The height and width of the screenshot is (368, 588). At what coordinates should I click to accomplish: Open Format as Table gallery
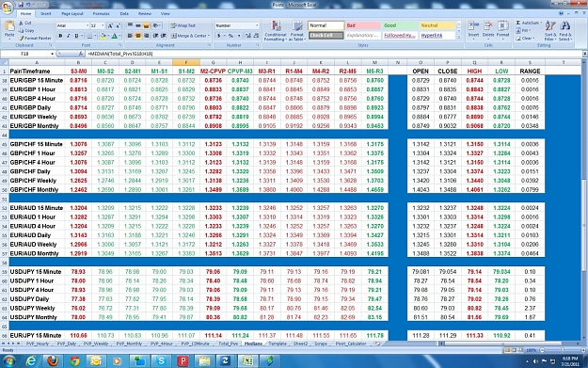pos(297,31)
